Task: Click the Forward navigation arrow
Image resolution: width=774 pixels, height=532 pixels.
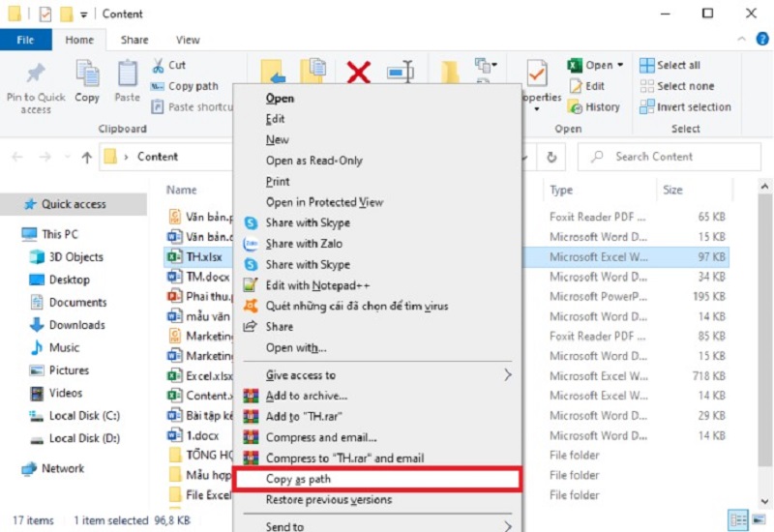Action: coord(45,157)
